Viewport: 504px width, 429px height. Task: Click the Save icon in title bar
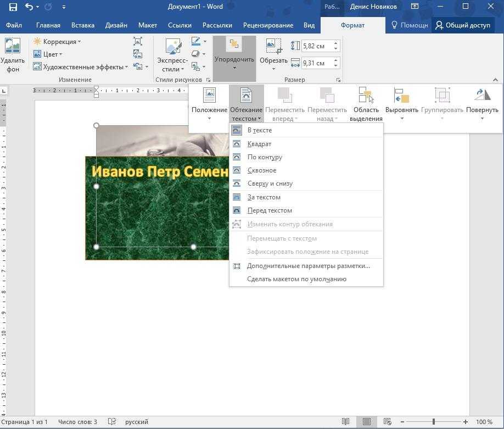click(x=13, y=7)
